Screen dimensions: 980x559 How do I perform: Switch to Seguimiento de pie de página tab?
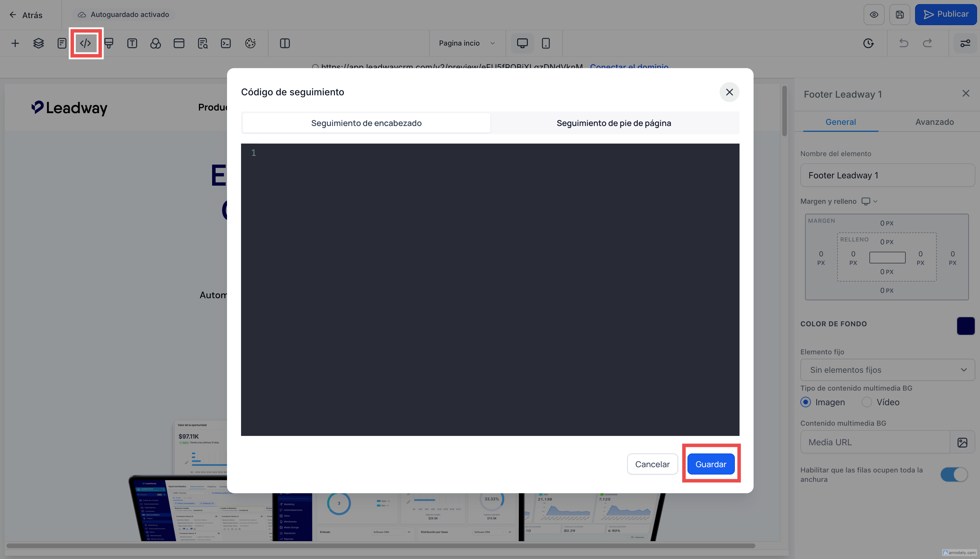point(613,123)
